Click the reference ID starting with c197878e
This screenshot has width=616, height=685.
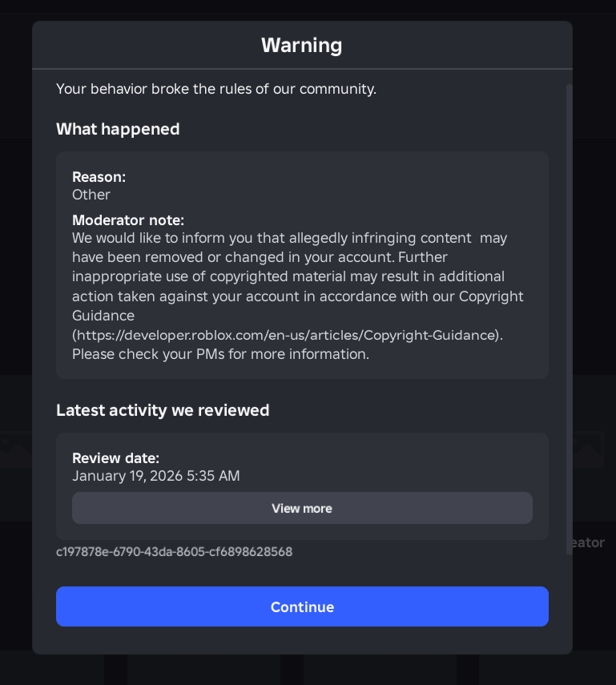(174, 552)
